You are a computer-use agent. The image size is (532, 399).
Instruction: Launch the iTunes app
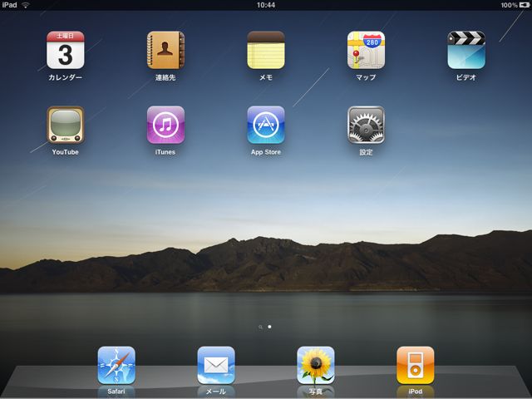coord(165,125)
